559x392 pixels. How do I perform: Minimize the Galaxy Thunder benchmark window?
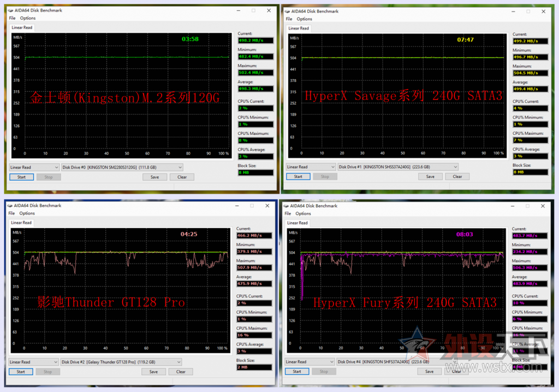(237, 206)
